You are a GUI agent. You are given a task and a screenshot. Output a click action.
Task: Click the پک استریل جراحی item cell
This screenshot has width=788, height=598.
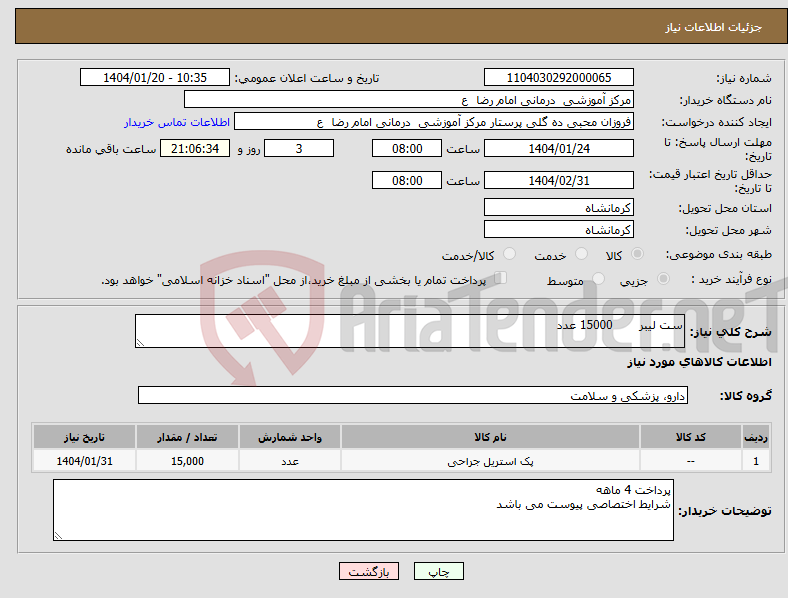pos(490,461)
